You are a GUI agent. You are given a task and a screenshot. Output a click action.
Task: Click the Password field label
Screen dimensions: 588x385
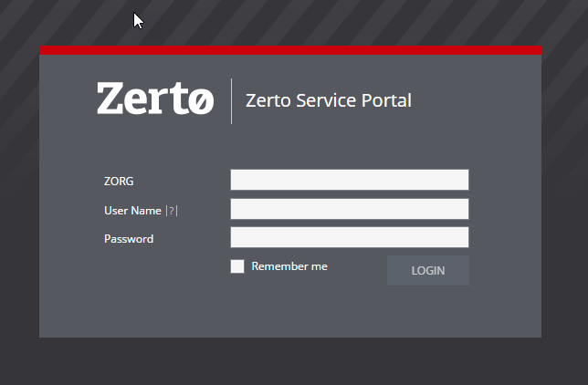click(129, 239)
